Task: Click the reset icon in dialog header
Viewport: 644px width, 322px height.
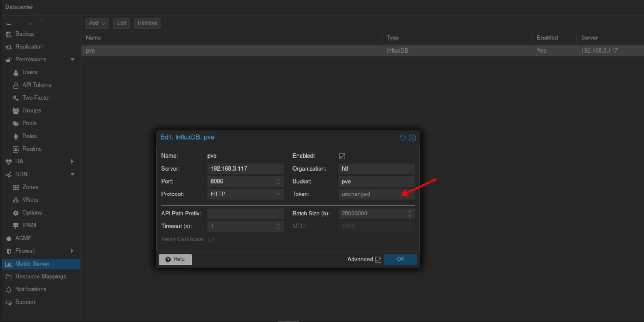Action: [x=402, y=138]
